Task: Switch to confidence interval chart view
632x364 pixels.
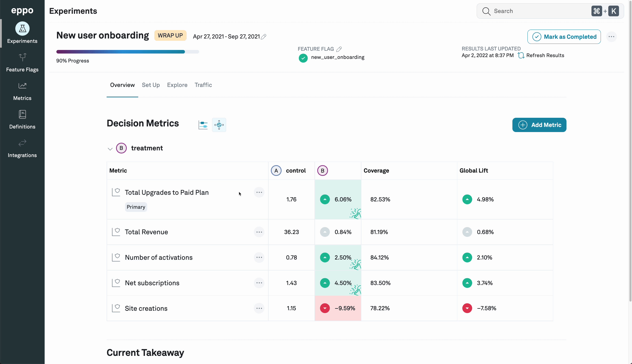Action: coord(203,125)
